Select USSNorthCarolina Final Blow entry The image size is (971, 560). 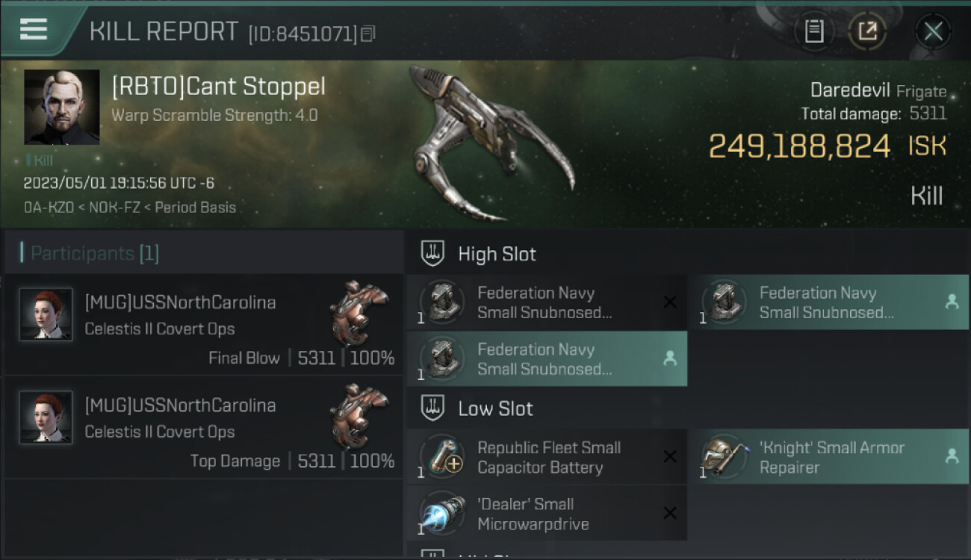tap(203, 325)
